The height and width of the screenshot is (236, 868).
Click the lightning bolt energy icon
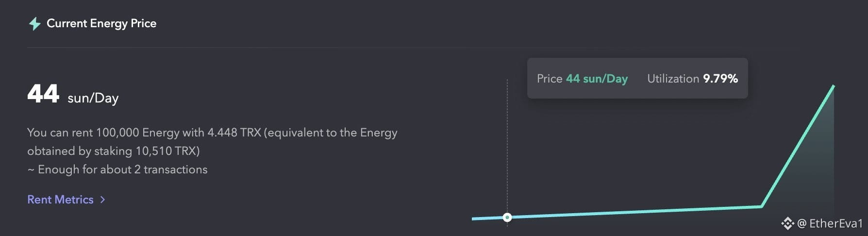click(x=34, y=24)
